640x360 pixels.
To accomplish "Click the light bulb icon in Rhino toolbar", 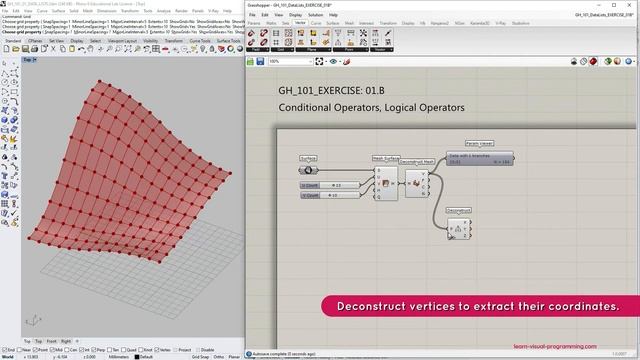I will pyautogui.click(x=203, y=49).
